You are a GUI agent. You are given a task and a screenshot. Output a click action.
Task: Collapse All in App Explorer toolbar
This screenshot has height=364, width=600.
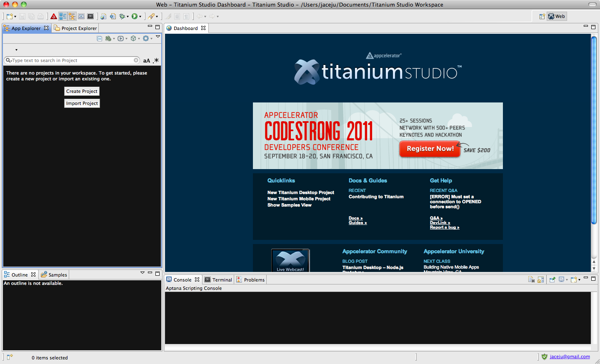pos(100,38)
